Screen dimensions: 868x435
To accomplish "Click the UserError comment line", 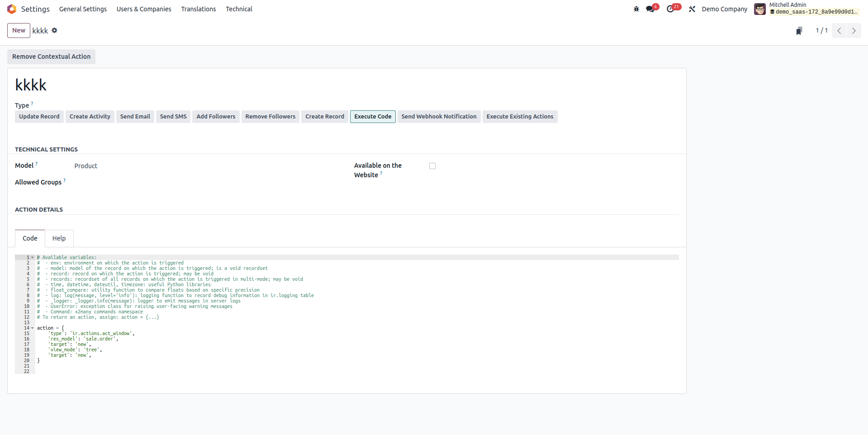I will 135,306.
